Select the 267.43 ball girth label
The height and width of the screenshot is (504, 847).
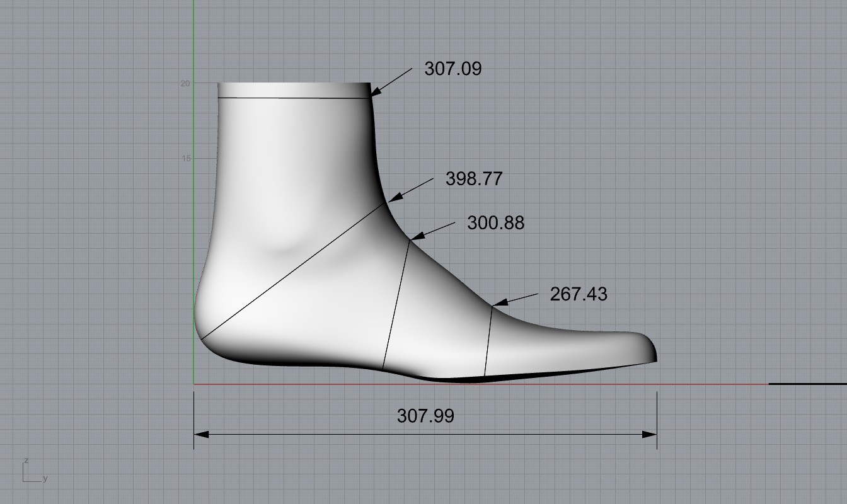(x=579, y=294)
